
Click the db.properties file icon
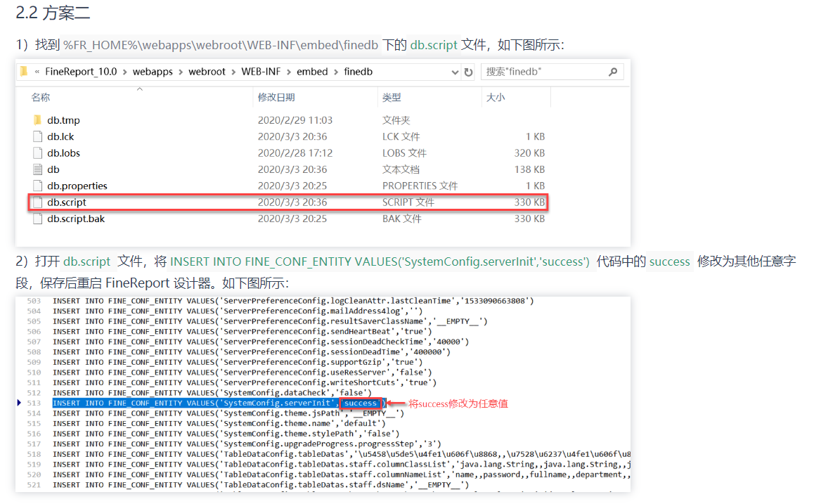coord(37,186)
